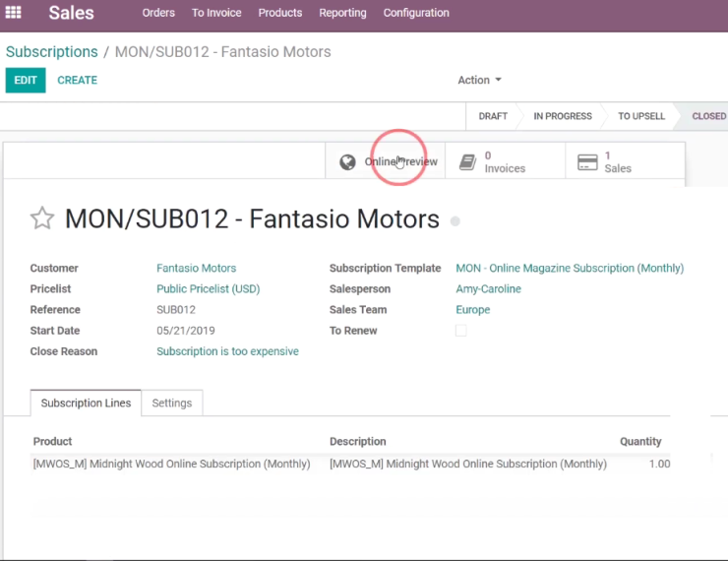This screenshot has height=561, width=728.
Task: Open the Europe sales team link
Action: coord(472,310)
